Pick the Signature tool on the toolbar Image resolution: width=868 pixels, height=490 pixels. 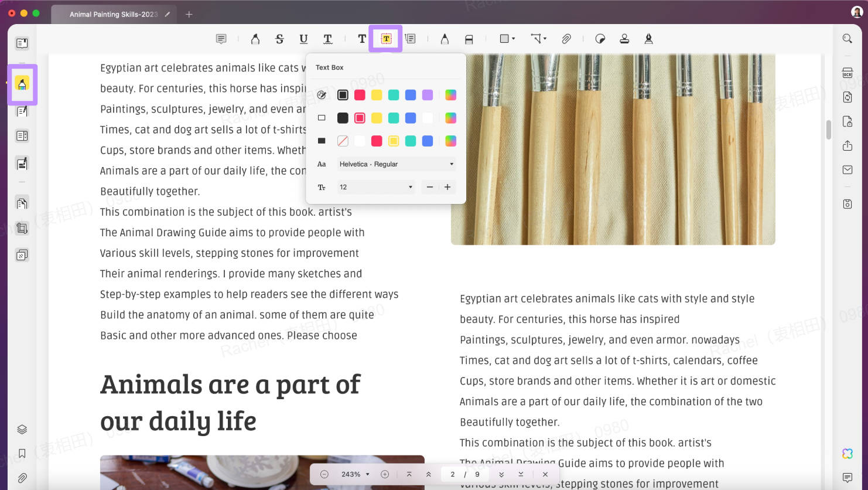(648, 39)
